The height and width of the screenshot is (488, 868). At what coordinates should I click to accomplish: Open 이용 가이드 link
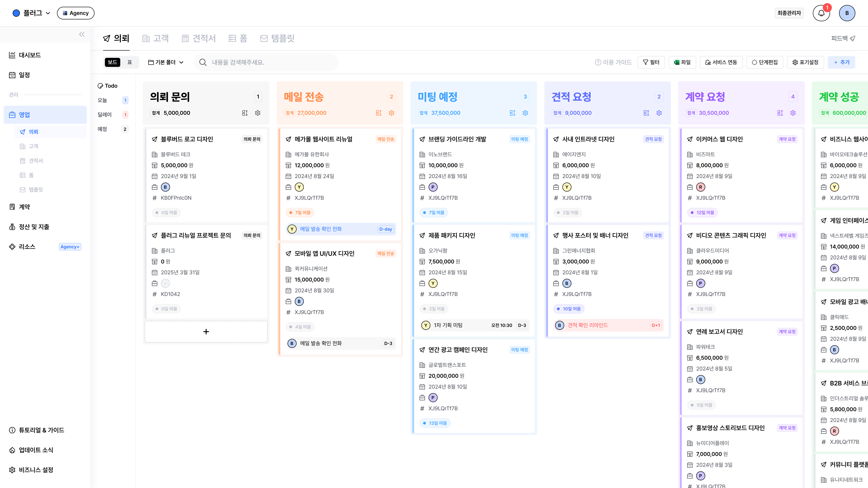pyautogui.click(x=613, y=62)
